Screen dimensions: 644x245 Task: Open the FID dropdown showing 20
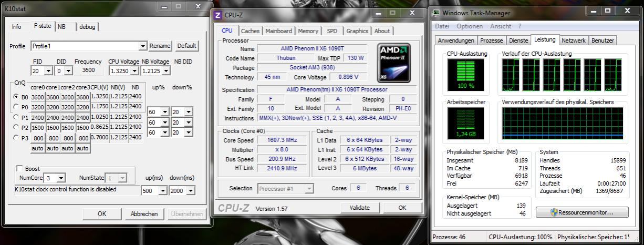49,70
